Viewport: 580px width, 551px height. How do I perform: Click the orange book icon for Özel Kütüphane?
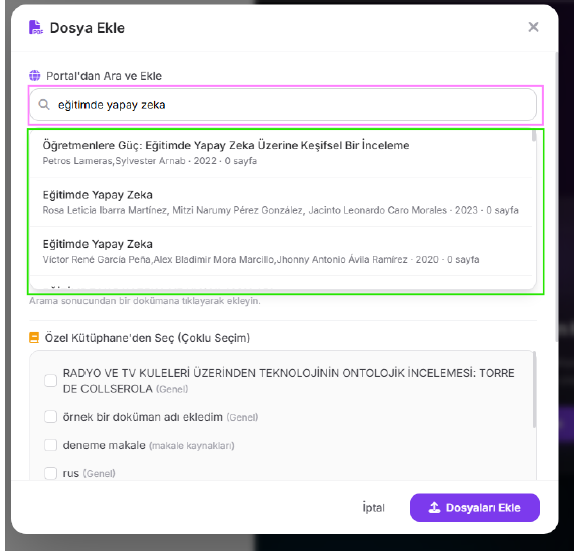click(34, 338)
